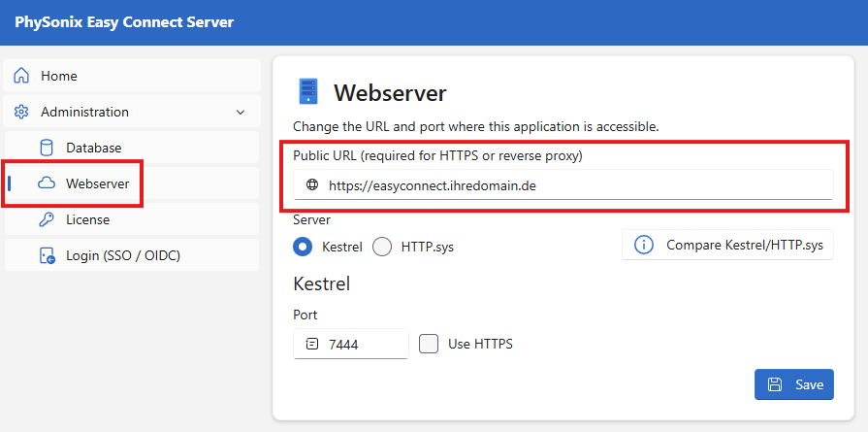868x432 pixels.
Task: Click the floppy disk icon on Save
Action: (775, 384)
